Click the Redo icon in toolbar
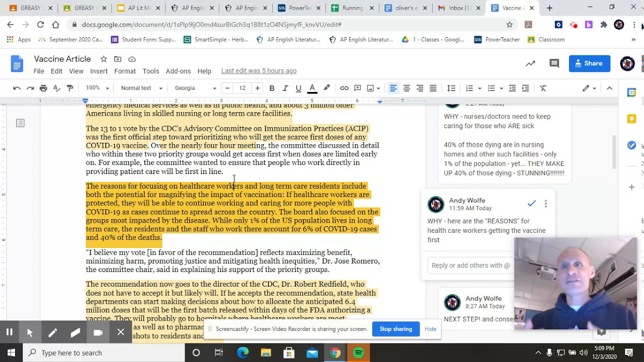The width and height of the screenshot is (644, 362). pyautogui.click(x=30, y=88)
